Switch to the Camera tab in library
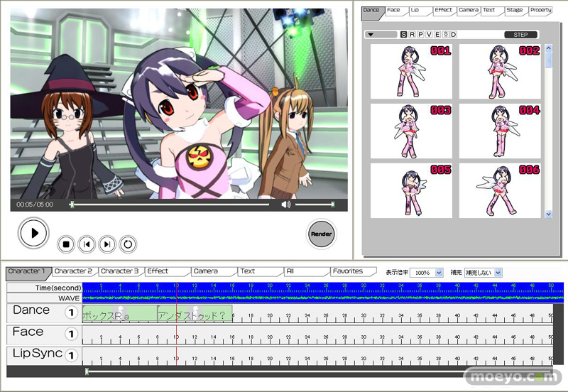 [468, 11]
